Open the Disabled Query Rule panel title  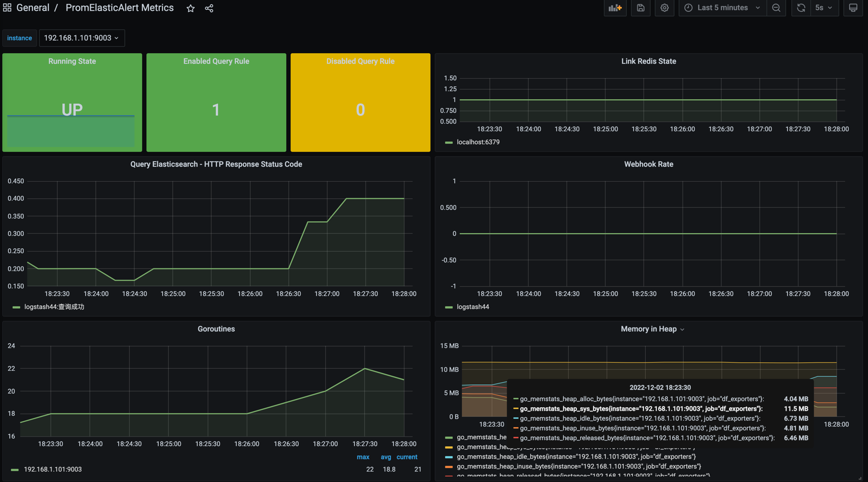(361, 61)
